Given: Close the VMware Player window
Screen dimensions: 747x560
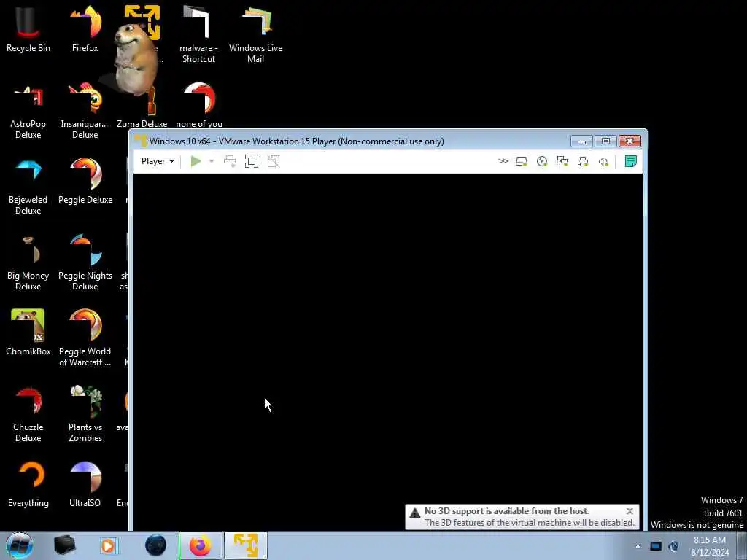Looking at the screenshot, I should [630, 141].
